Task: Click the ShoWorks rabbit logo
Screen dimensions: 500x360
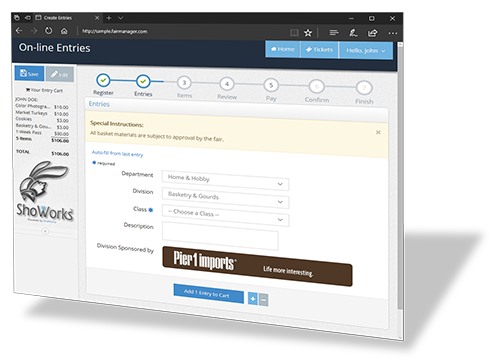Action: (44, 191)
